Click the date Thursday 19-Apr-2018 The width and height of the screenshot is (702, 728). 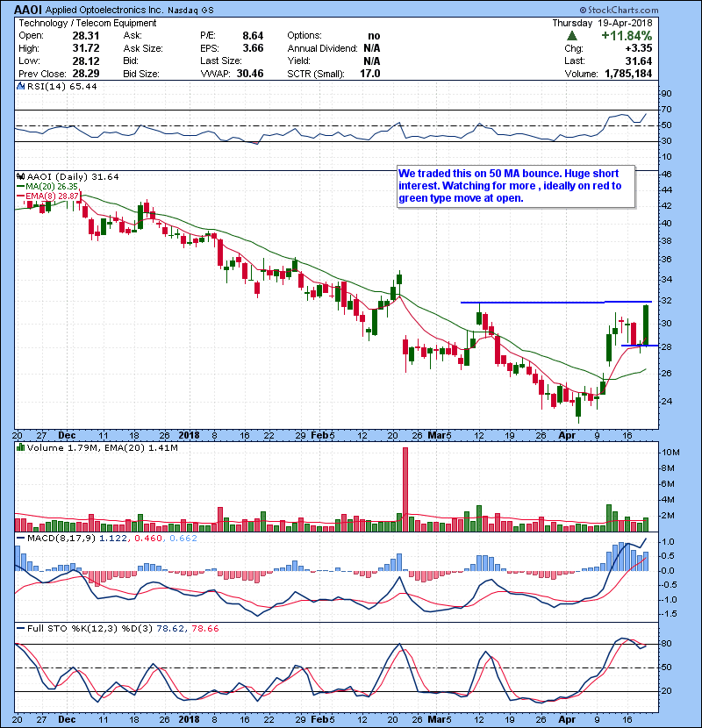pyautogui.click(x=602, y=23)
